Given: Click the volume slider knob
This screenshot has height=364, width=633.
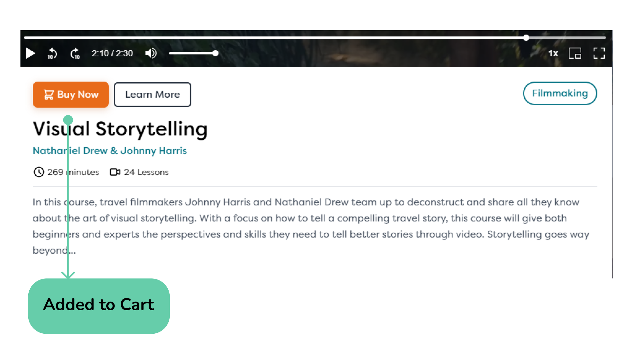Looking at the screenshot, I should (215, 53).
